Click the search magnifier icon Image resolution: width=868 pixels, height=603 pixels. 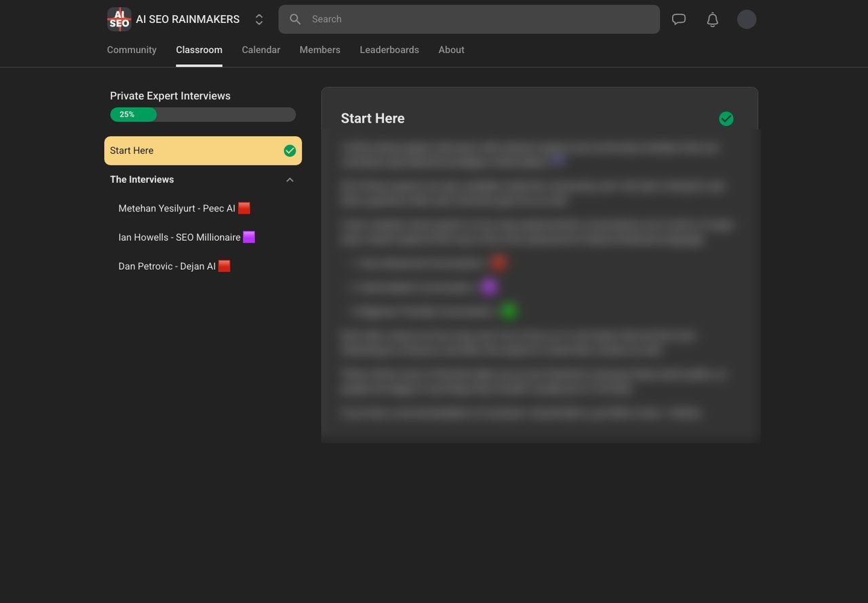pyautogui.click(x=295, y=19)
